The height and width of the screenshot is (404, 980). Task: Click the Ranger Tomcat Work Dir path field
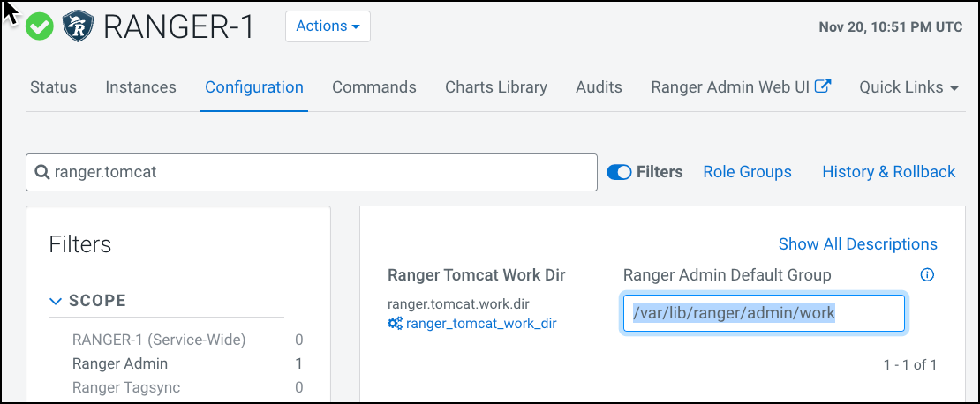763,313
